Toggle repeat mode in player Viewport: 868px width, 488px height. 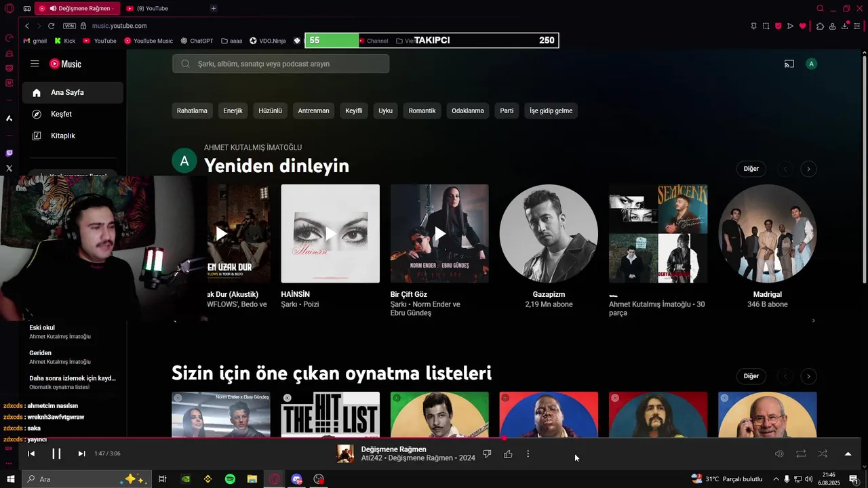tap(801, 453)
